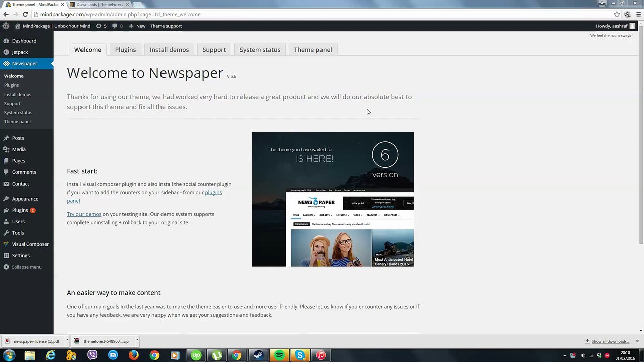Open uTorrent from the taskbar
644x362 pixels.
217,355
